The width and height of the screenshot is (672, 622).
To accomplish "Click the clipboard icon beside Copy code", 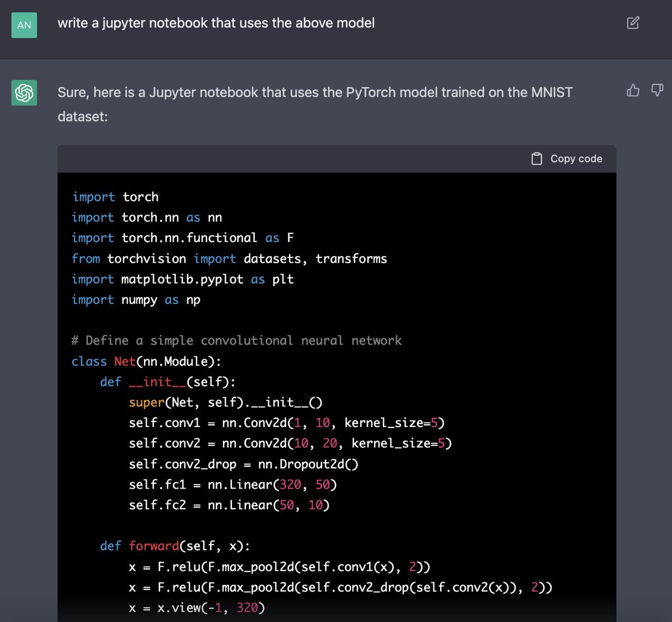I will pos(536,159).
